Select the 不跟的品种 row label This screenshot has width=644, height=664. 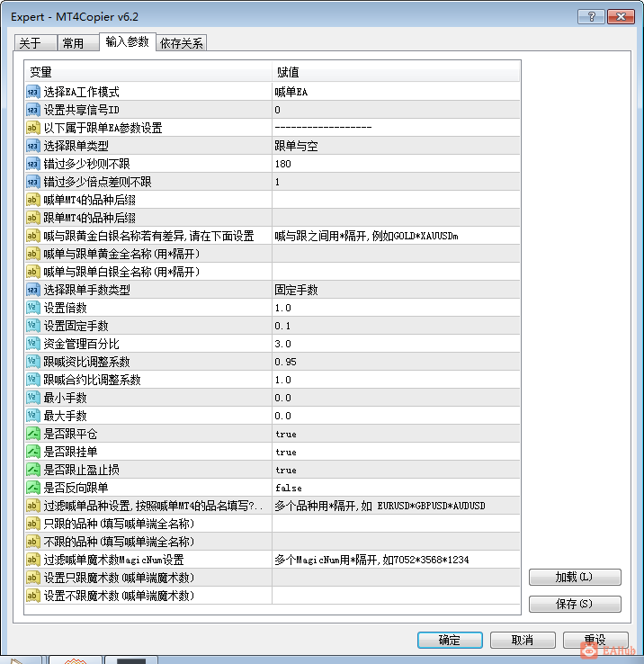click(x=119, y=542)
